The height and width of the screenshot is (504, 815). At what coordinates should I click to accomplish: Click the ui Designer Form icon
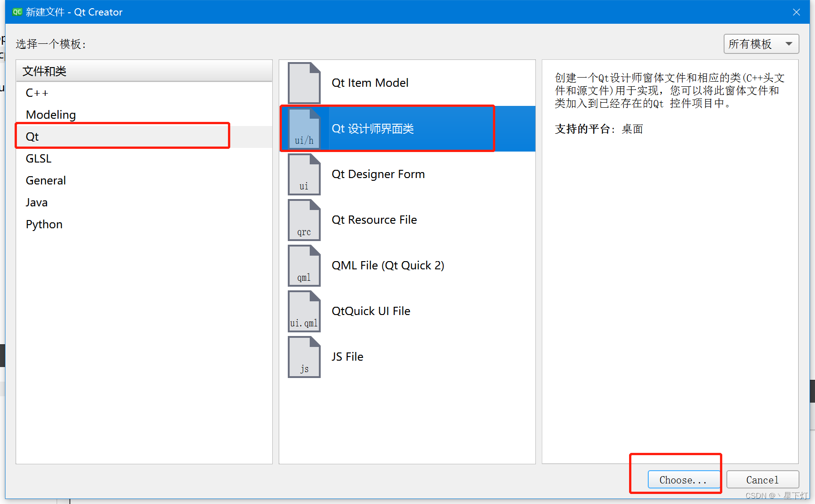point(304,174)
